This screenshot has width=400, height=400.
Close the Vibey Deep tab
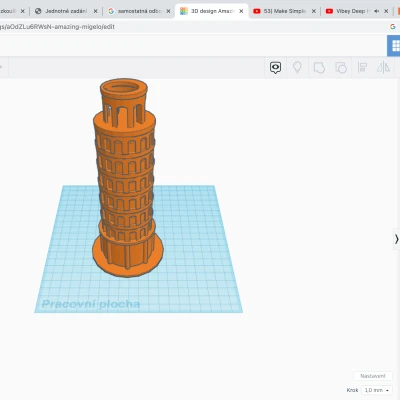click(x=386, y=11)
